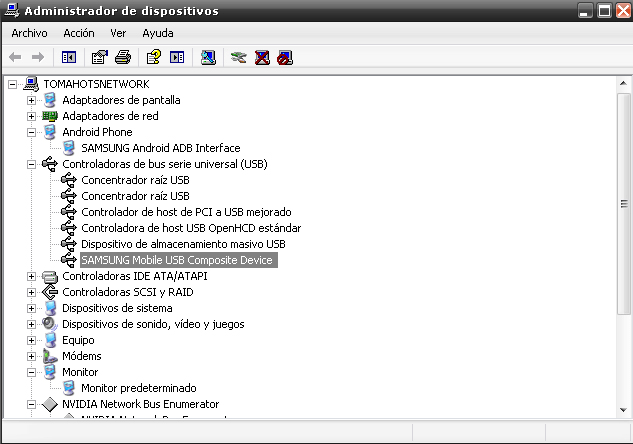Click the Update driver toolbar icon
This screenshot has height=444, width=633.
[239, 57]
